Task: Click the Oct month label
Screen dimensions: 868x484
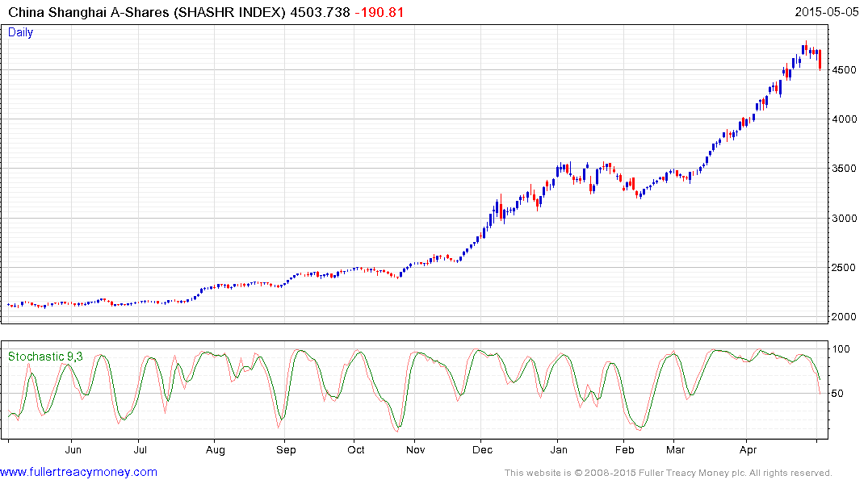Action: click(356, 450)
